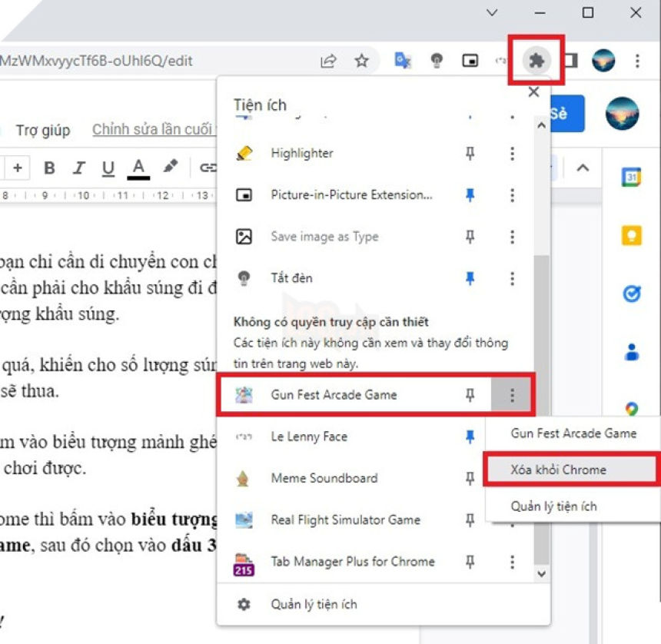661x644 pixels.
Task: Click the tab search down-arrow in title bar
Action: click(492, 12)
